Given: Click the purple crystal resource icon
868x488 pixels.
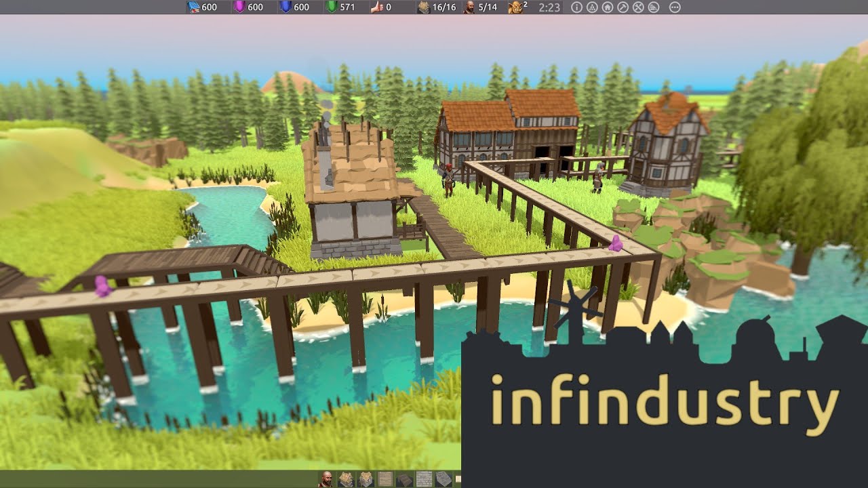Looking at the screenshot, I should 239,7.
